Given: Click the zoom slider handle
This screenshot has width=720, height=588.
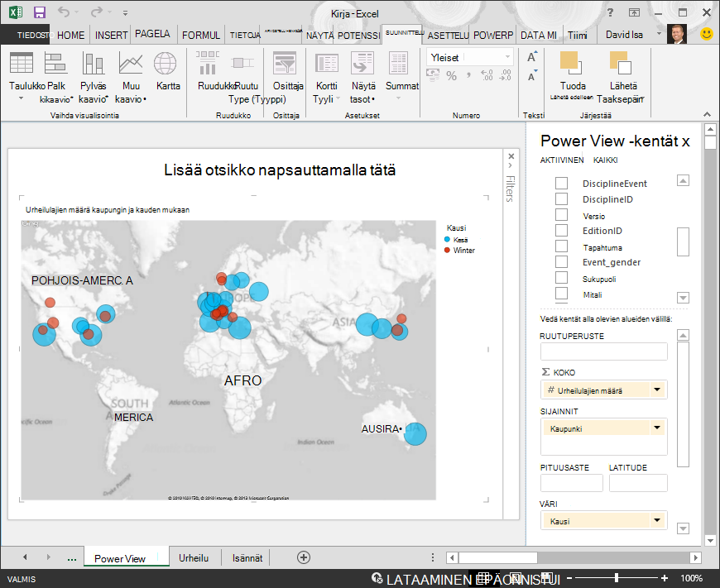Looking at the screenshot, I should point(617,578).
